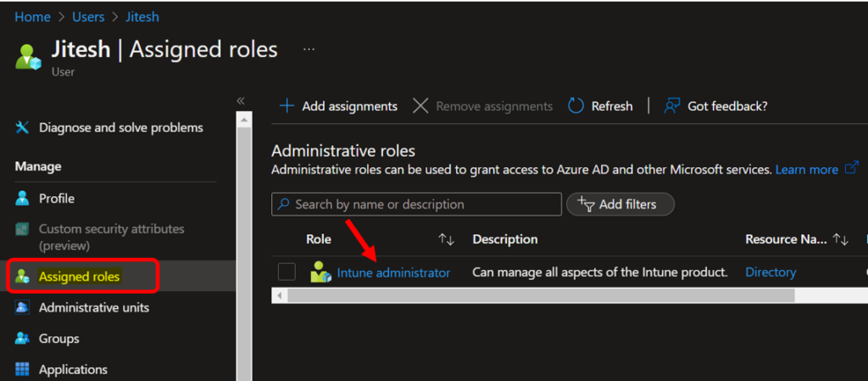868x381 pixels.
Task: Open the Directory resource link
Action: pos(771,272)
